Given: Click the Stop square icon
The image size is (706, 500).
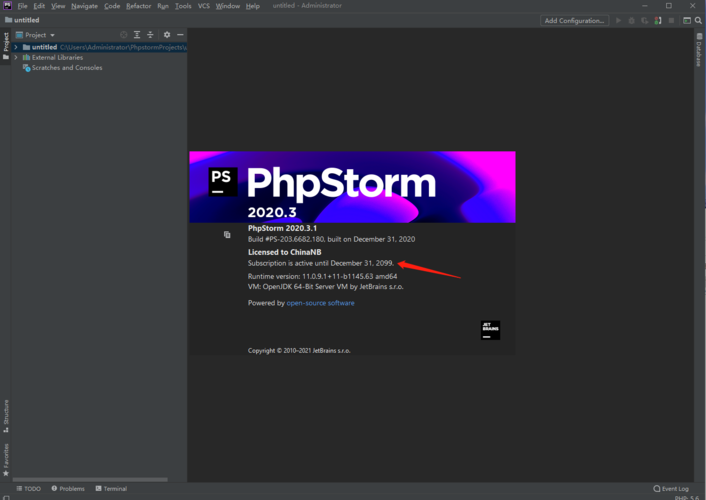Looking at the screenshot, I should (x=671, y=21).
